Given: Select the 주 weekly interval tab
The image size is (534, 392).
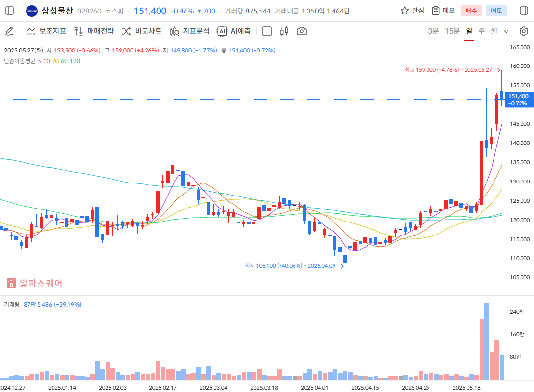Looking at the screenshot, I should pos(481,31).
